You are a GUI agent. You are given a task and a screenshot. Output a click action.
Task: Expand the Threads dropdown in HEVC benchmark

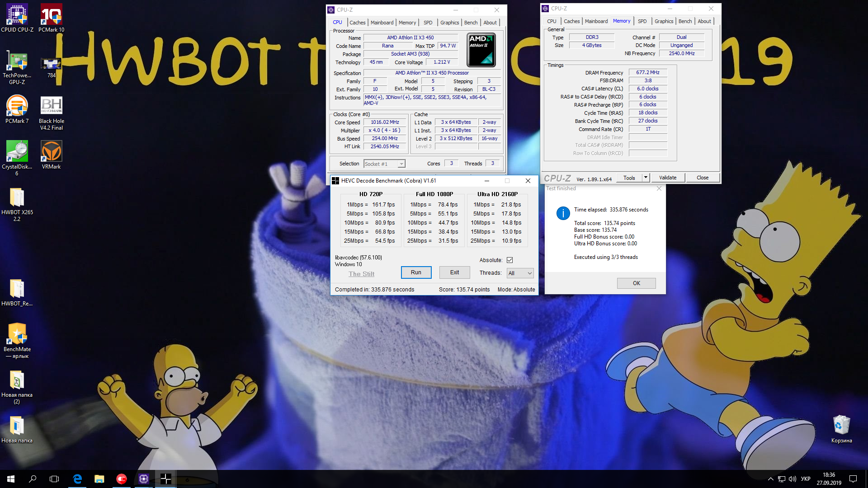pyautogui.click(x=520, y=273)
